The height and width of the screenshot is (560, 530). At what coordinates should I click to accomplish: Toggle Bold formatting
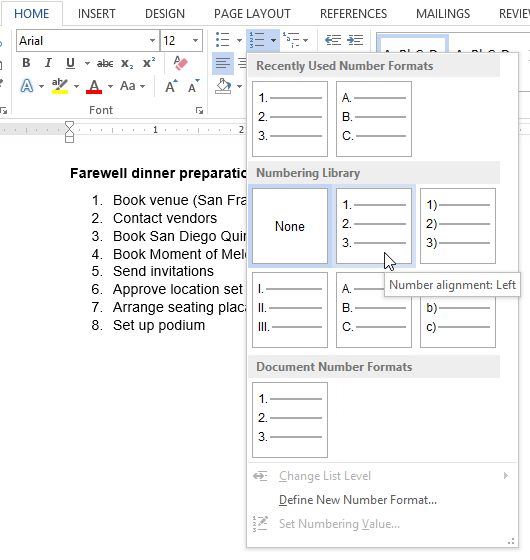click(26, 63)
